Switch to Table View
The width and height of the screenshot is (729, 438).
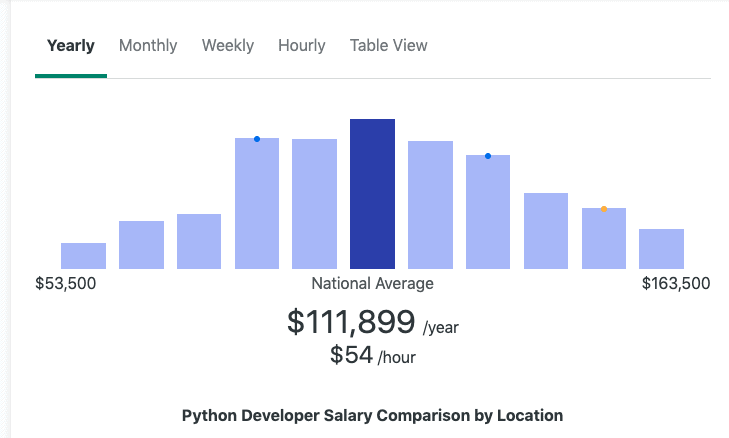tap(388, 46)
